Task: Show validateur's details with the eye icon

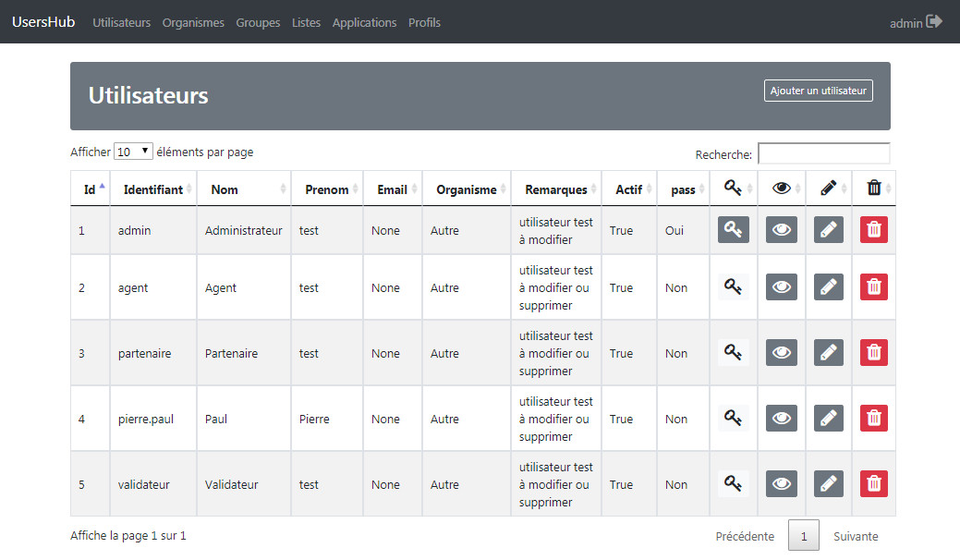Action: (781, 483)
